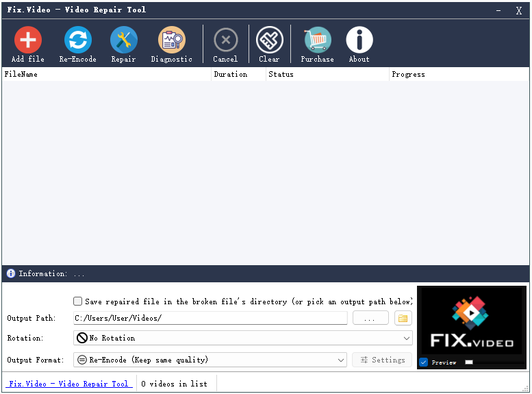The height and width of the screenshot is (394, 532).
Task: Click into the Output Path text field
Action: tap(210, 318)
